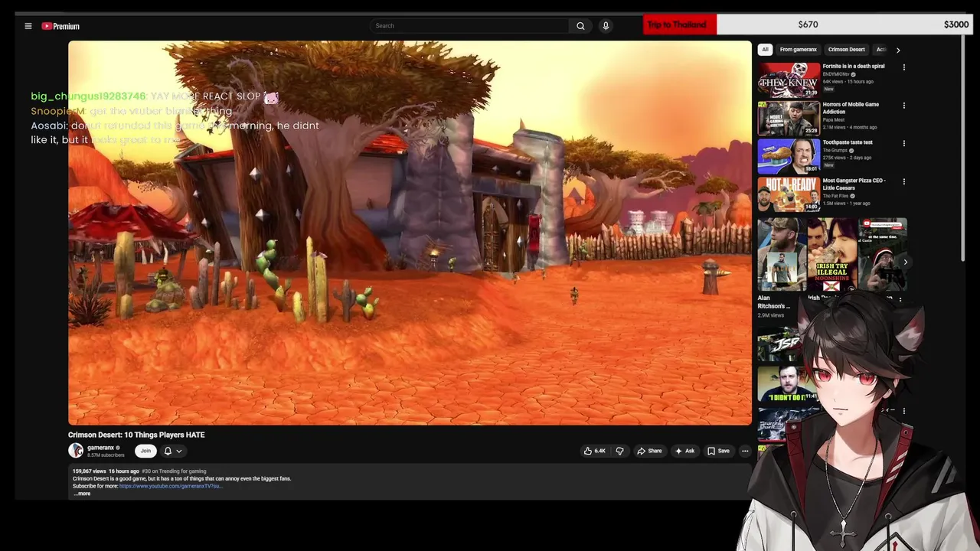This screenshot has height=551, width=980.
Task: Open the gameranx channel avatar
Action: [76, 451]
